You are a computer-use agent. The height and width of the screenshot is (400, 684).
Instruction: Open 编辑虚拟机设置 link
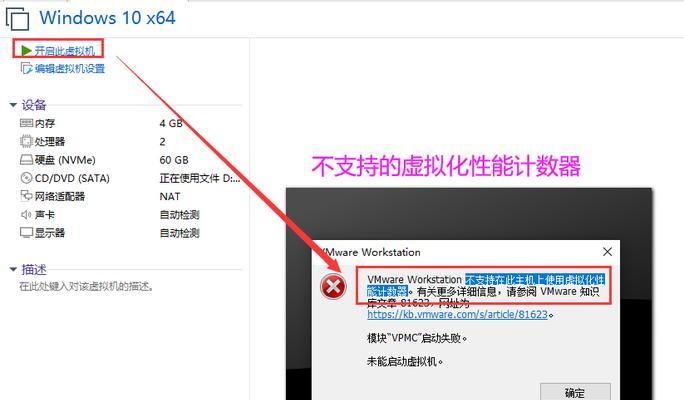tap(70, 68)
